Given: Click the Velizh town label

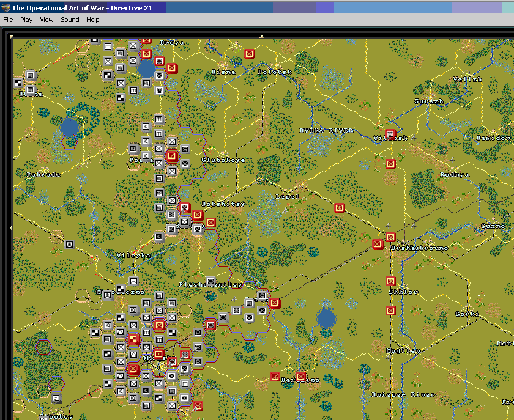Looking at the screenshot, I should click(x=467, y=79).
